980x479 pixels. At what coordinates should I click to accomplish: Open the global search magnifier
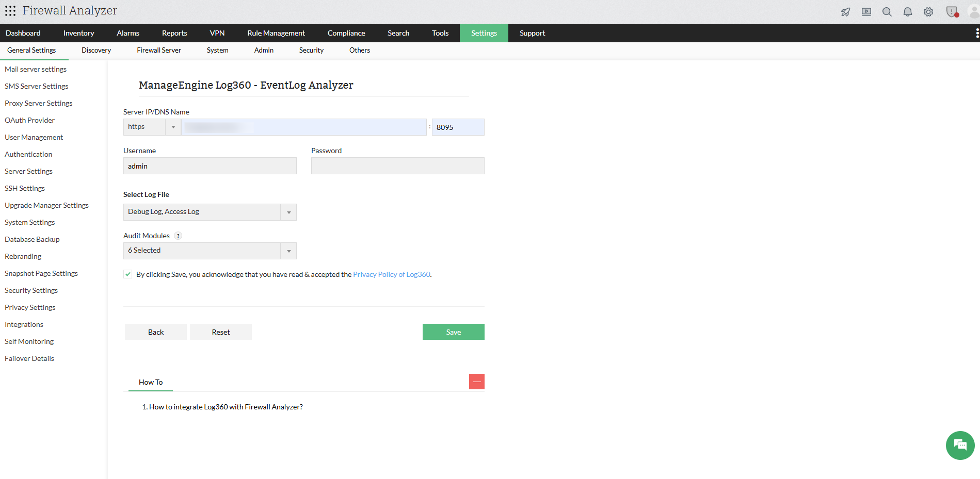click(887, 11)
